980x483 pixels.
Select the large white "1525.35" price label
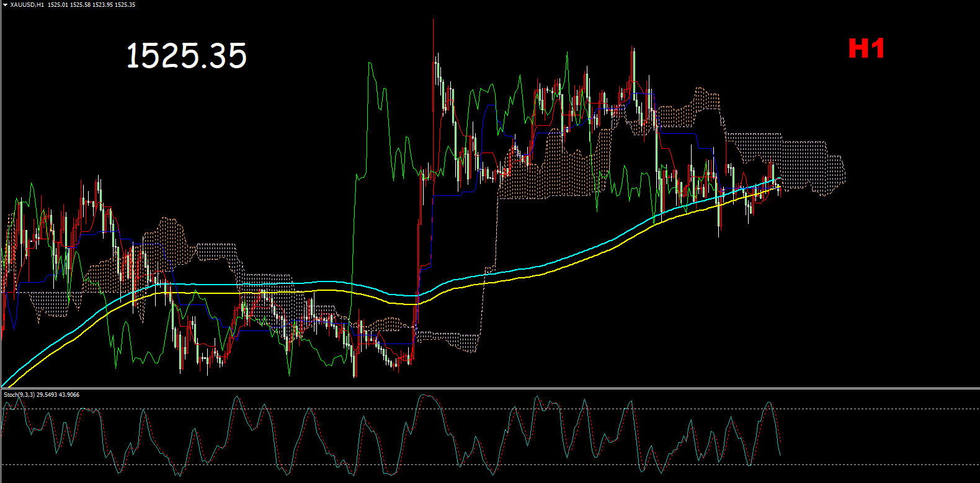coord(186,56)
